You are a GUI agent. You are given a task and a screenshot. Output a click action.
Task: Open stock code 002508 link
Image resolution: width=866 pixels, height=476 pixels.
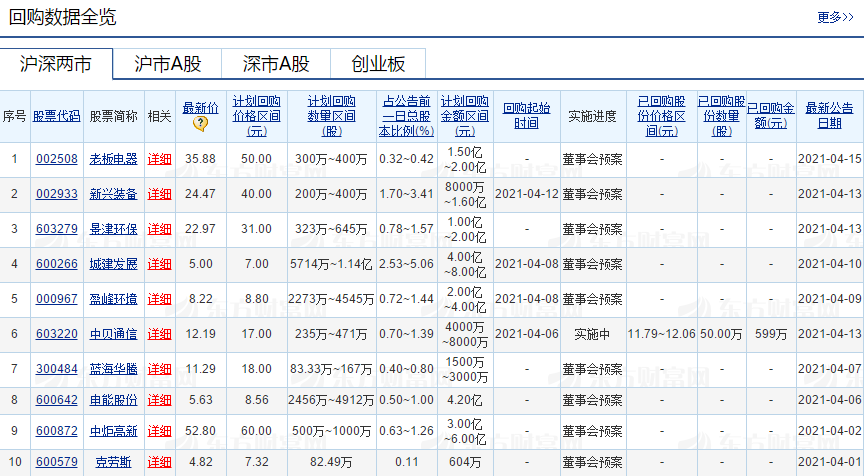[x=56, y=159]
